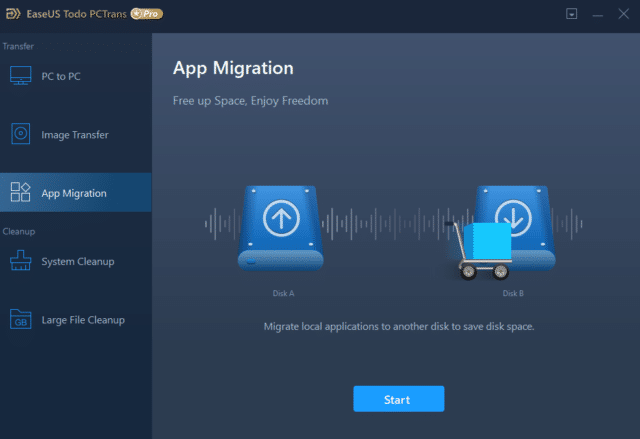Click the shopping cart with blue box
Image resolution: width=640 pixels, height=439 pixels.
(x=480, y=251)
